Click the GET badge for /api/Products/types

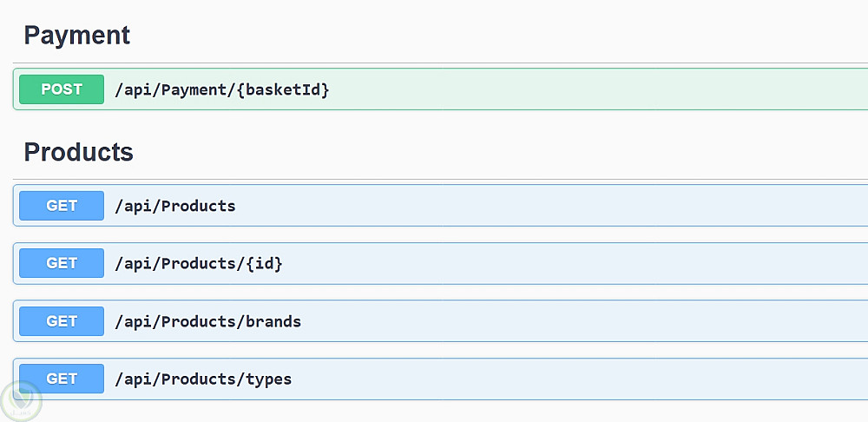tap(62, 379)
